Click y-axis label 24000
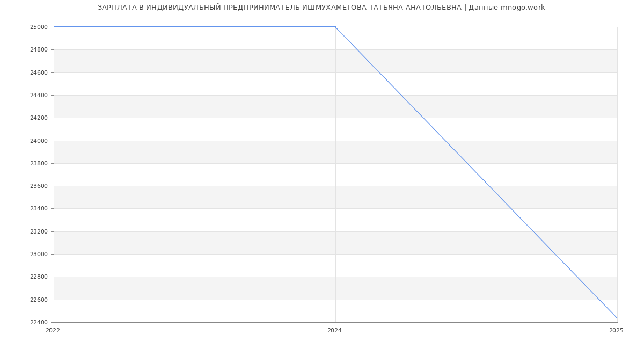Viewport: 644px width, 349px height. [39, 141]
